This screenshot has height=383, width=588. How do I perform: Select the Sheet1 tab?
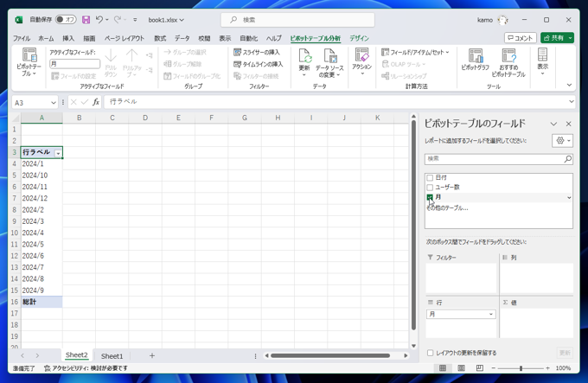pyautogui.click(x=112, y=356)
